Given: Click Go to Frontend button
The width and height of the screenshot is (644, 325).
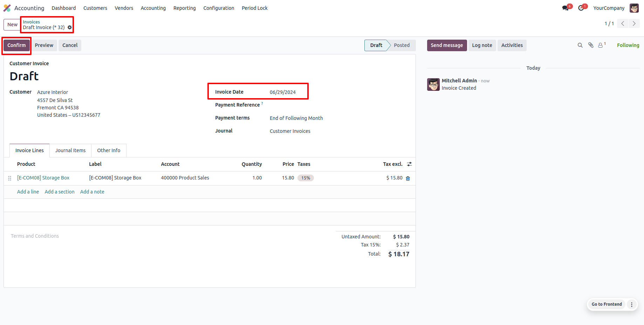Looking at the screenshot, I should pyautogui.click(x=607, y=304).
